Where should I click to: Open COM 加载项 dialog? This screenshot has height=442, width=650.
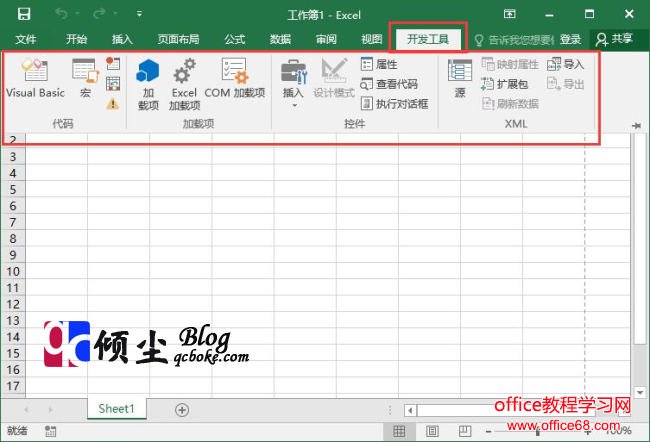point(235,78)
